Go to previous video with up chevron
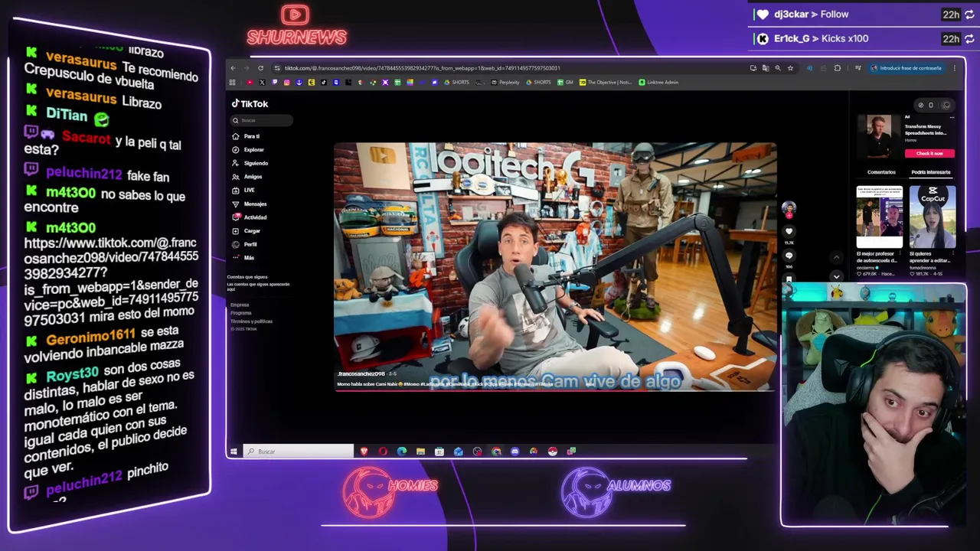 [x=836, y=259]
